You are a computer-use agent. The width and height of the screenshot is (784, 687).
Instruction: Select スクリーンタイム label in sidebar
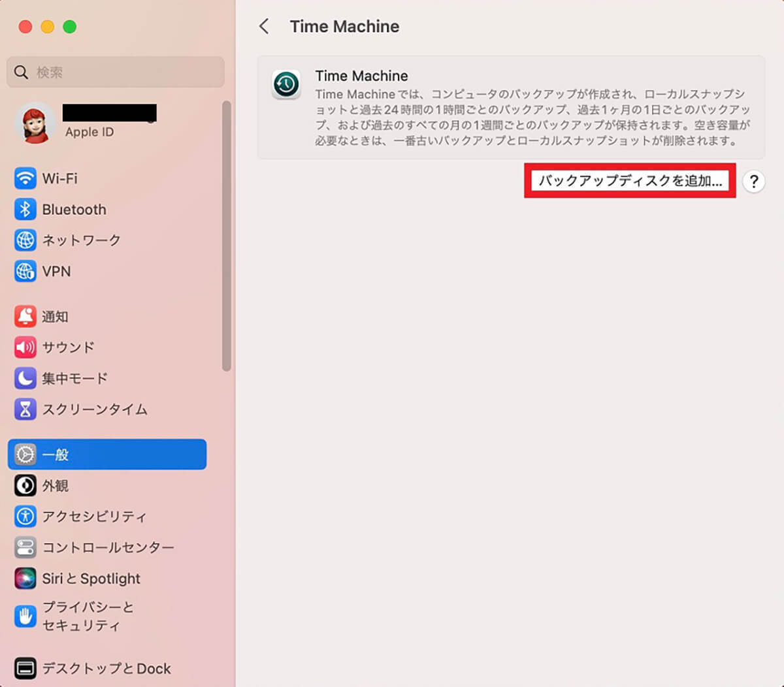click(95, 409)
